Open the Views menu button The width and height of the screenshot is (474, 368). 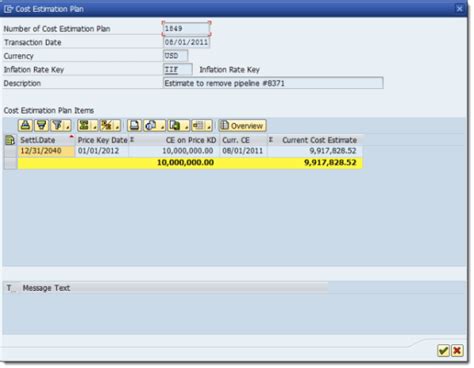154,125
